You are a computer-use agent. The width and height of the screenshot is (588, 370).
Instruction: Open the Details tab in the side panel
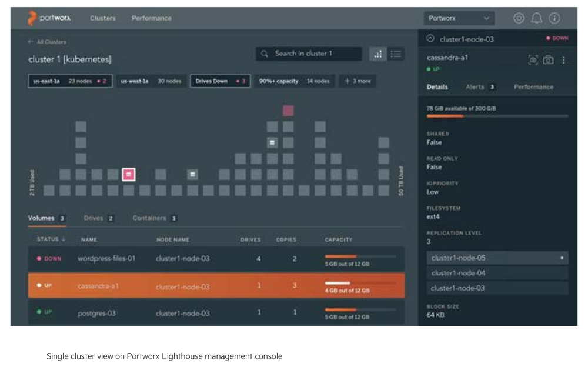(437, 86)
